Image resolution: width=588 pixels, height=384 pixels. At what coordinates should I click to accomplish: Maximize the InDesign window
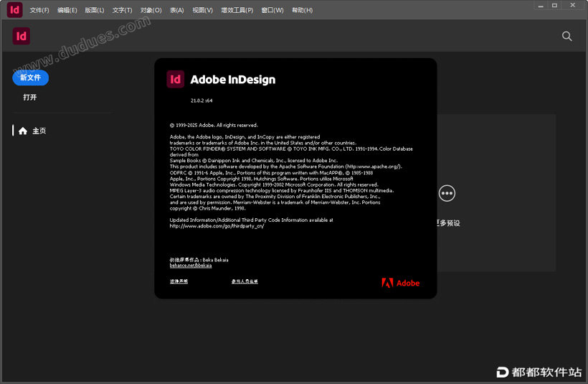click(x=554, y=5)
